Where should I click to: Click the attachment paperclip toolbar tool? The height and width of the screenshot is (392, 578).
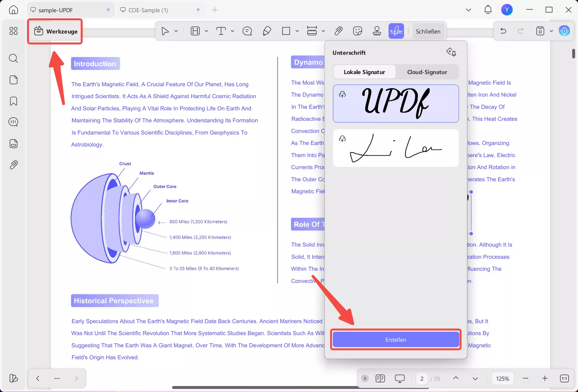click(x=338, y=31)
